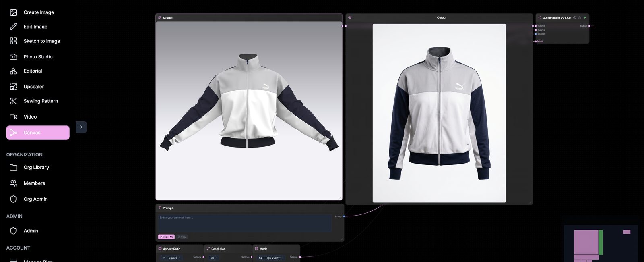The image size is (644, 262).
Task: Click the Aspect Ratio Settings connector
Action: (x=203, y=257)
